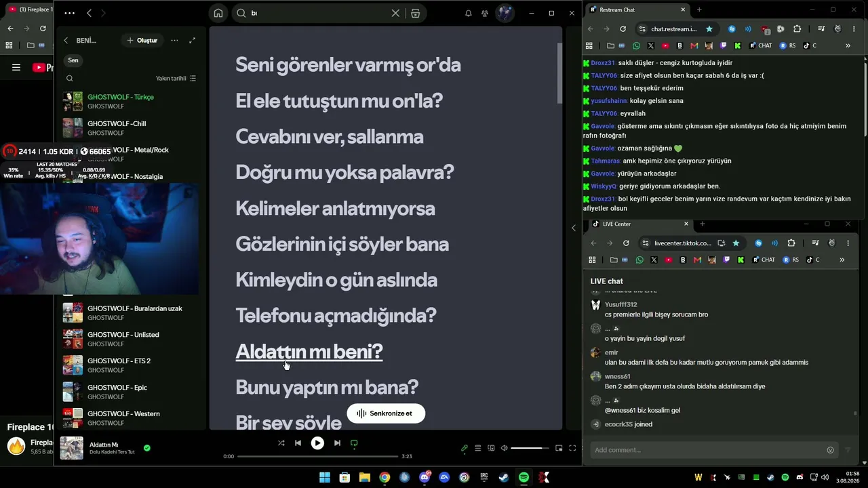Open the Spotify queue
Viewport: 868px width, 488px height.
point(478,448)
